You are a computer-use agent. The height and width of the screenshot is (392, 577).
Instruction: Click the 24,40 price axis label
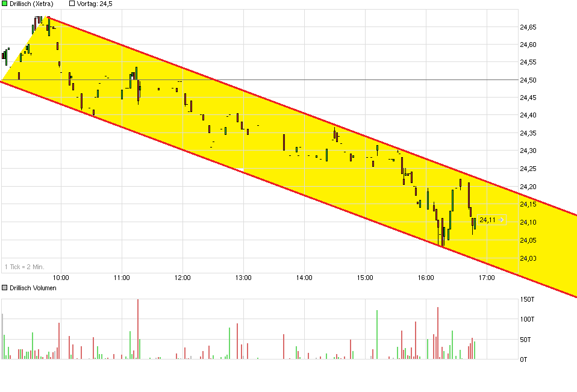(x=528, y=116)
